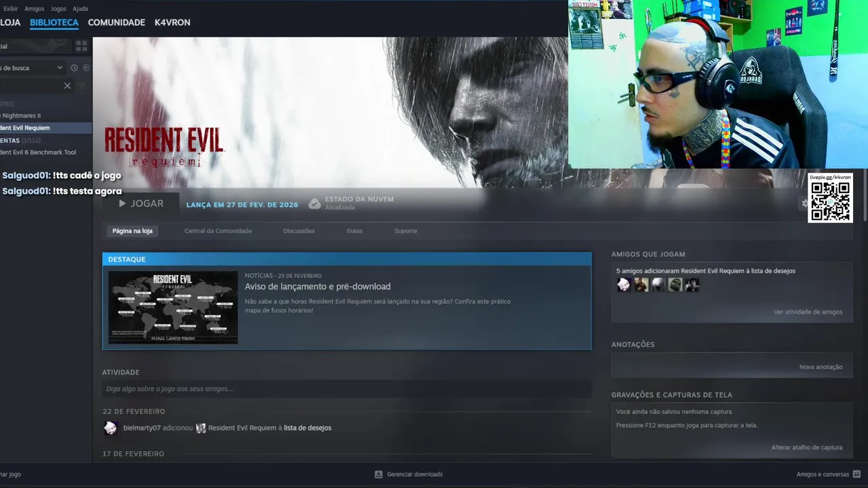Click Ver atividade de amigos
Screen dimensions: 868x488
pyautogui.click(x=808, y=312)
